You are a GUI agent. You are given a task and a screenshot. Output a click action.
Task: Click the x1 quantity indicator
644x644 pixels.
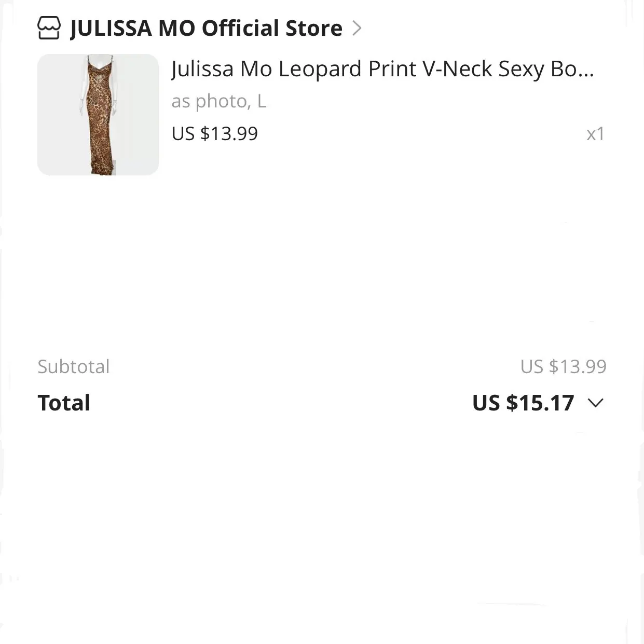(596, 134)
